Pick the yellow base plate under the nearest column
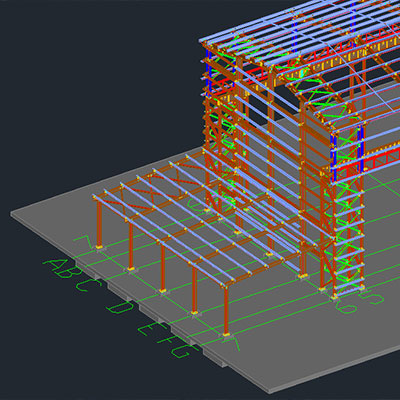 coord(226,334)
